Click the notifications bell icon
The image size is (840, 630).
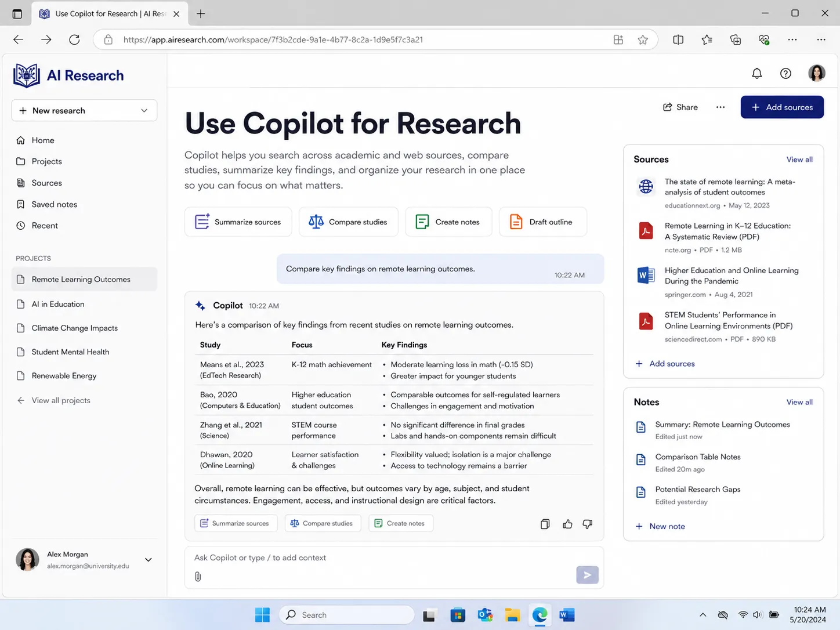756,73
